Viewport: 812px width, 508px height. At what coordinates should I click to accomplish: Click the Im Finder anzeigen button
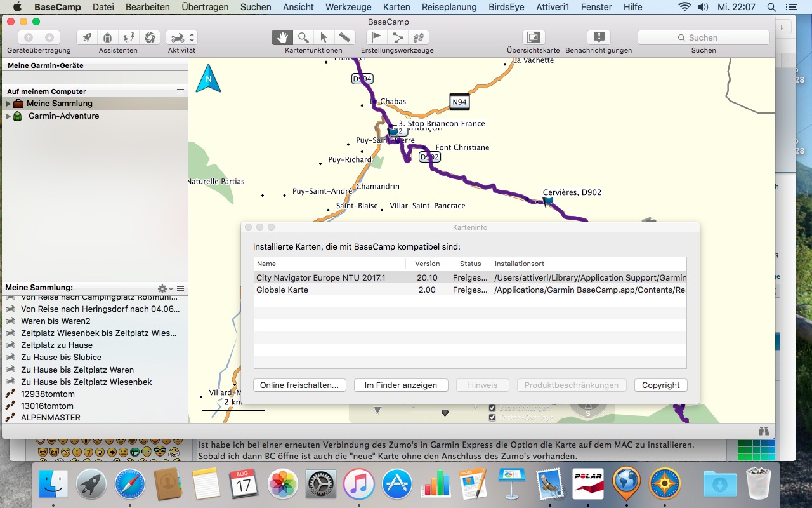(400, 385)
